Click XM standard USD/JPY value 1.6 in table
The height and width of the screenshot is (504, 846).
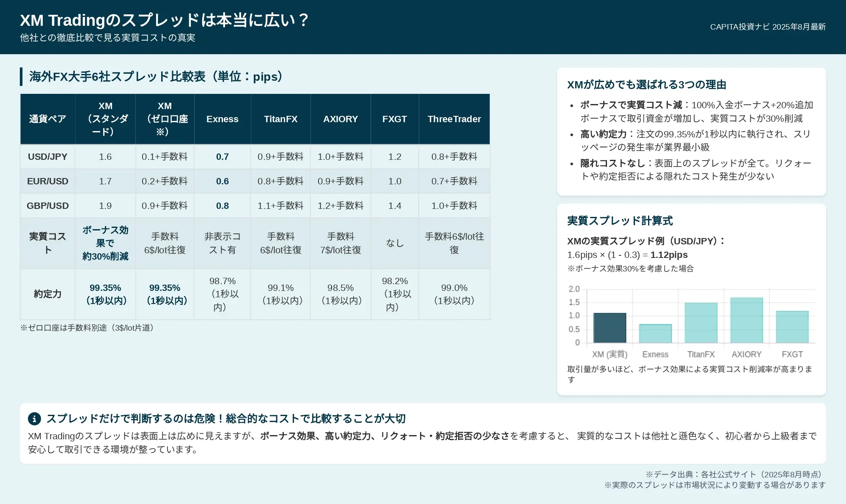(105, 157)
